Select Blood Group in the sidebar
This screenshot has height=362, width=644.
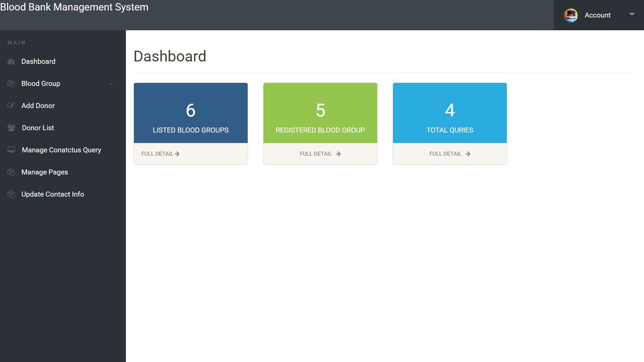[x=63, y=84]
